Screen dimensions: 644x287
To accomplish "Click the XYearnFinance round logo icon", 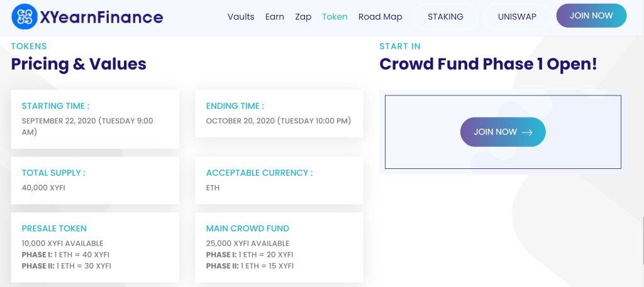I will pos(25,17).
